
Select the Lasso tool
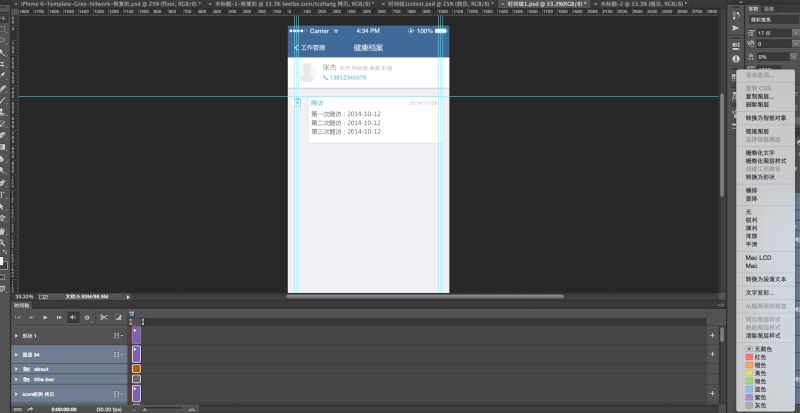click(x=4, y=41)
